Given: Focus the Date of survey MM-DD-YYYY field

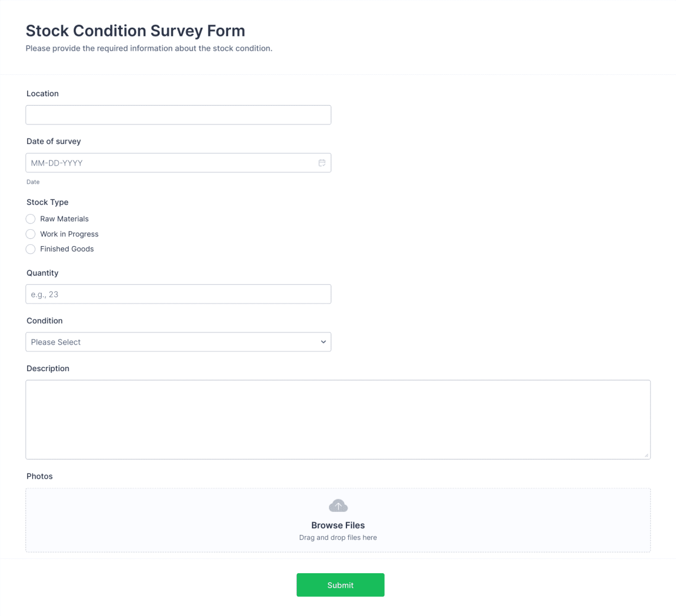Looking at the screenshot, I should tap(169, 163).
